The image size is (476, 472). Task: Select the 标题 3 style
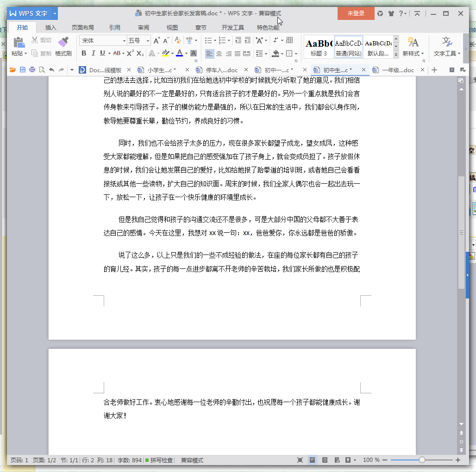pos(319,47)
